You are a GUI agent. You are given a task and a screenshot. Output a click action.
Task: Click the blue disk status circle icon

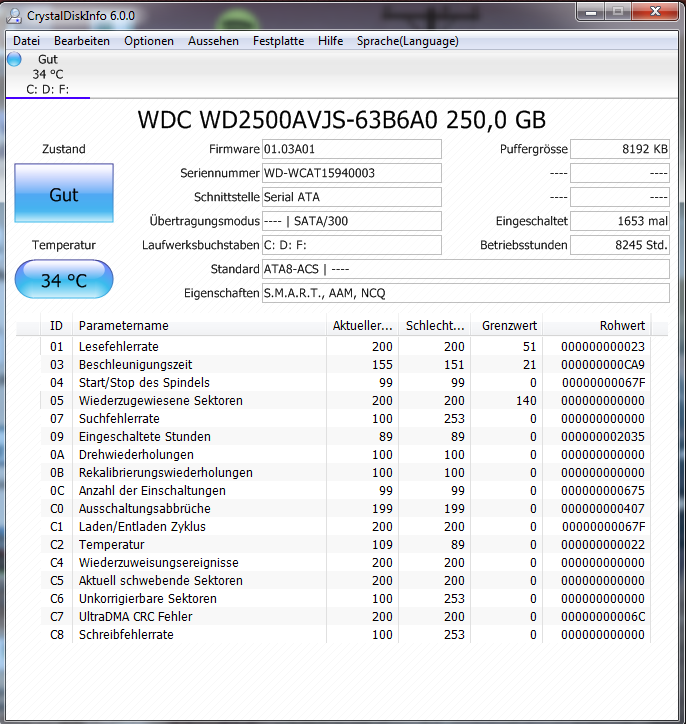pos(15,59)
